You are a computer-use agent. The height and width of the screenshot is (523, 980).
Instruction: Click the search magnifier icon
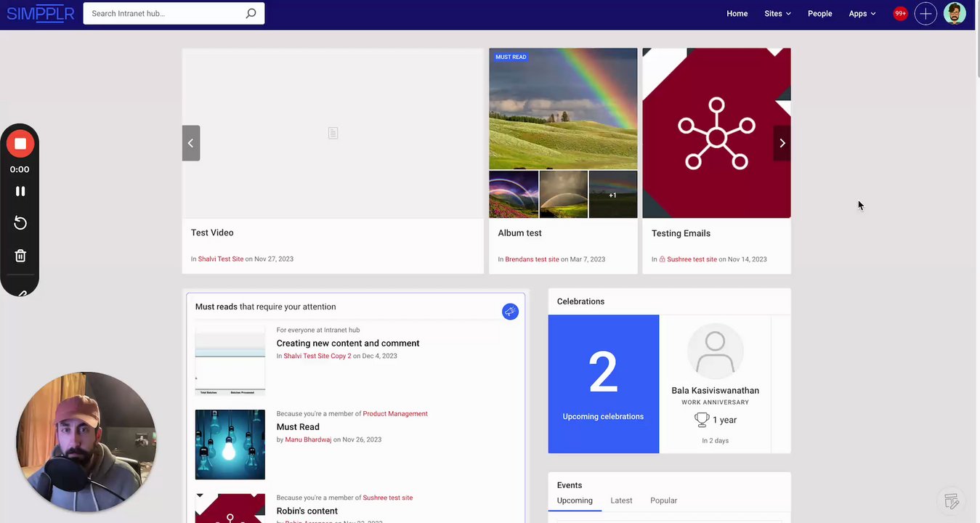coord(251,13)
